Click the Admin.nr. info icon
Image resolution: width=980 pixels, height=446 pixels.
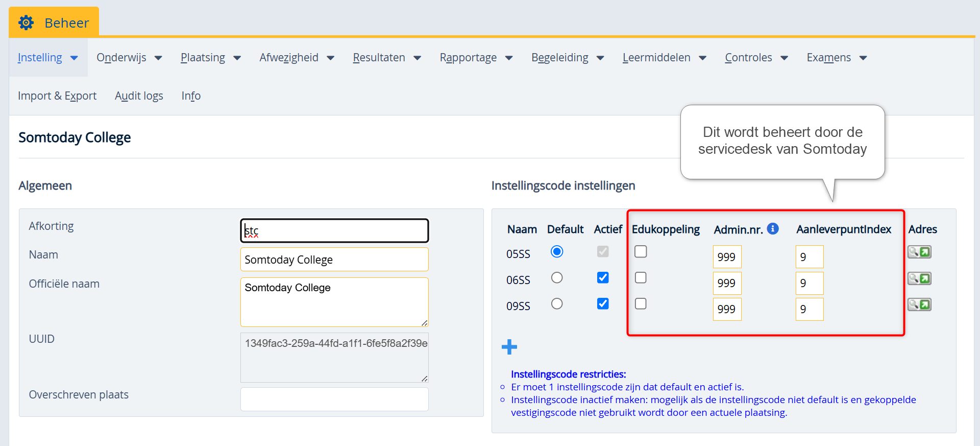click(x=773, y=229)
